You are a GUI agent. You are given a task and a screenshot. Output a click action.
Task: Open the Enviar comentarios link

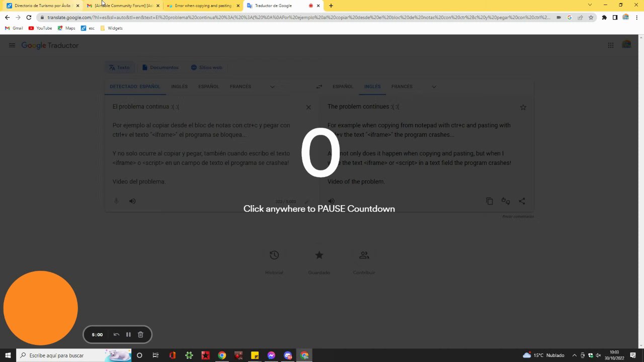[518, 217]
